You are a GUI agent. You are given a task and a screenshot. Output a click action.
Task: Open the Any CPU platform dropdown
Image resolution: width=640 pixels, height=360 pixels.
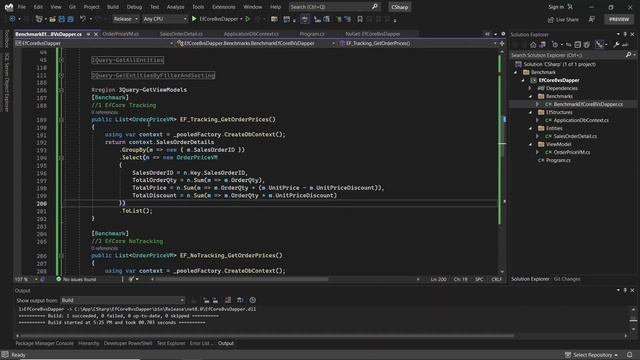164,19
